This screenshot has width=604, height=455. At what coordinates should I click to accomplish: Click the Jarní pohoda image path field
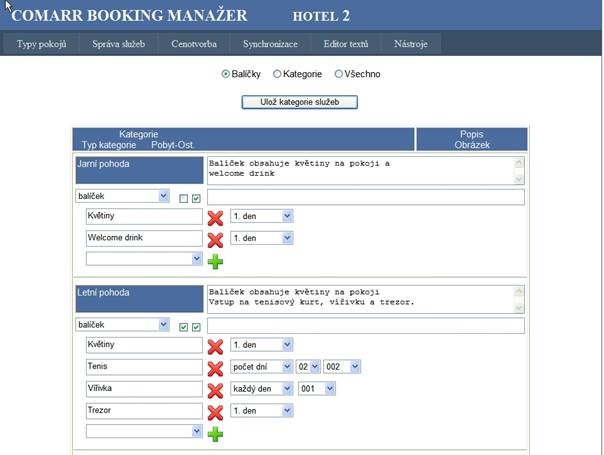(x=366, y=197)
